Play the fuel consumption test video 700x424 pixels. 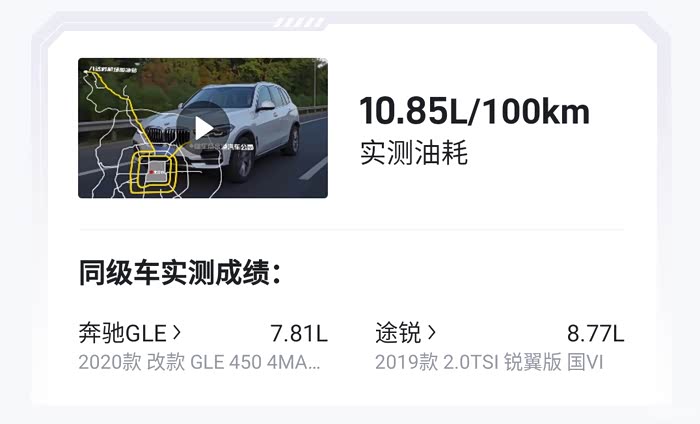pos(203,128)
